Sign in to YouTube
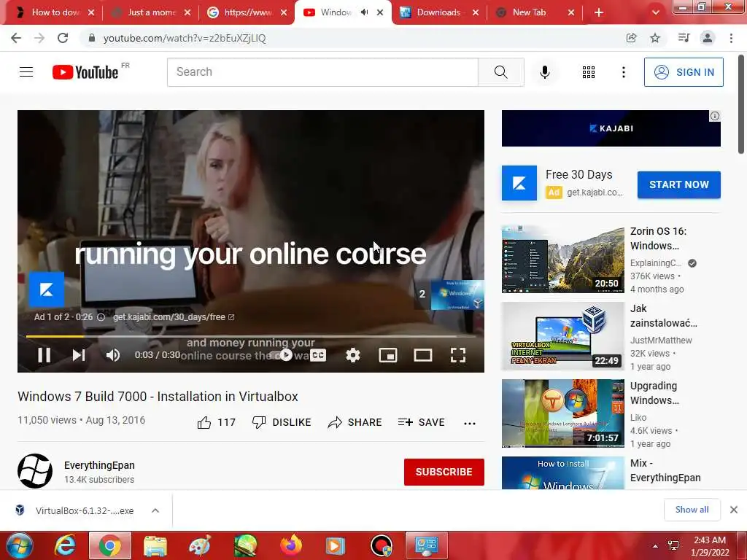The image size is (747, 560). point(684,72)
